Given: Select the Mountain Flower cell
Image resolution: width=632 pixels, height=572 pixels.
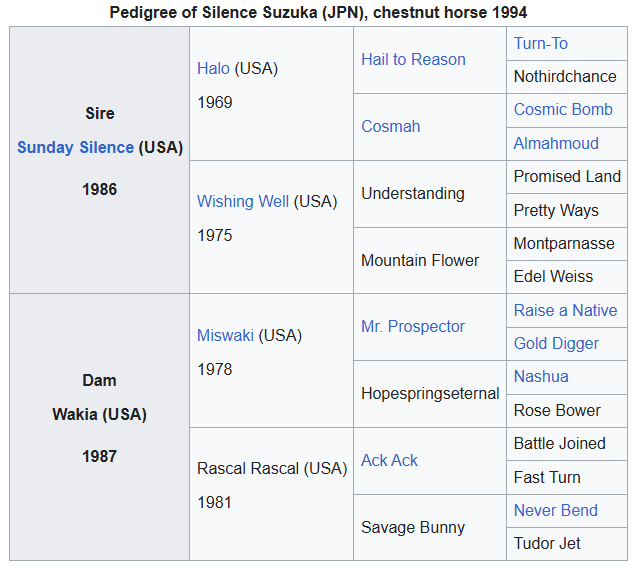Looking at the screenshot, I should click(430, 260).
